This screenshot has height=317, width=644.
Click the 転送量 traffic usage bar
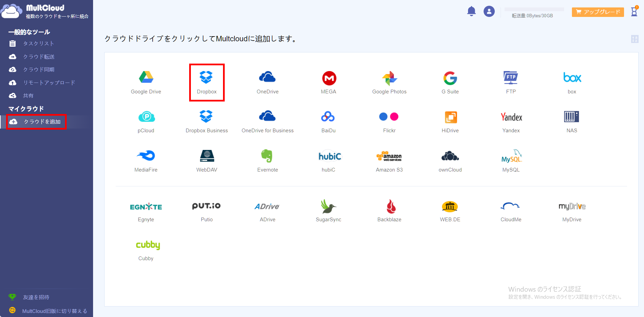534,9
